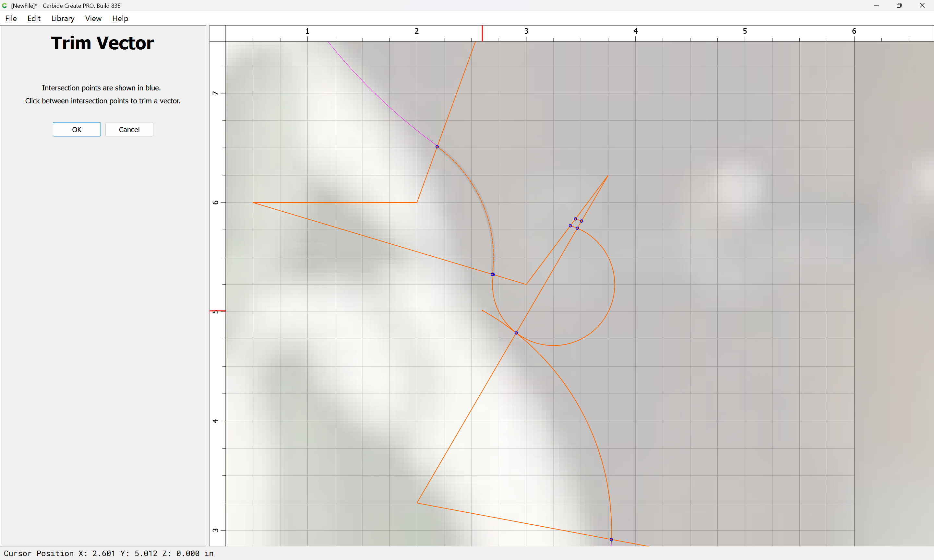The width and height of the screenshot is (934, 560).
Task: Click the Carbide Create app icon in title bar
Action: [5, 6]
